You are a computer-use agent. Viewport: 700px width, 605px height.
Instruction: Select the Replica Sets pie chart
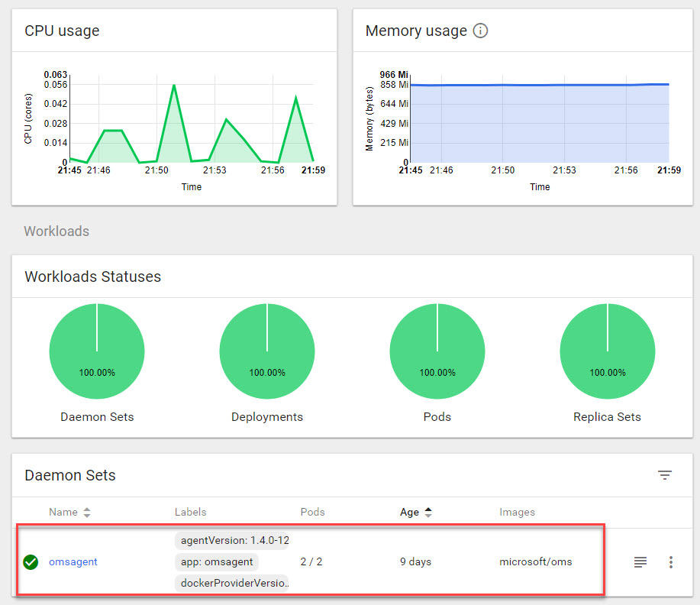point(607,349)
